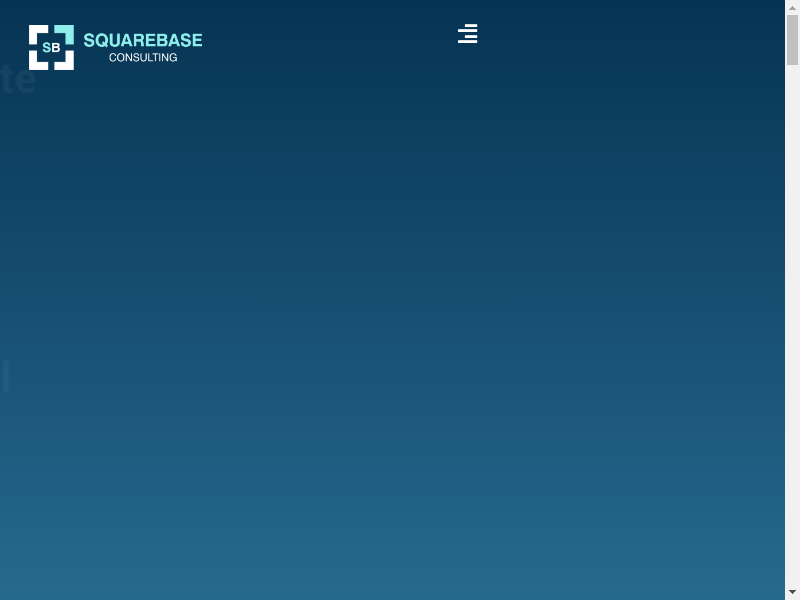
Task: Open the hamburger navigation menu
Action: pos(467,34)
